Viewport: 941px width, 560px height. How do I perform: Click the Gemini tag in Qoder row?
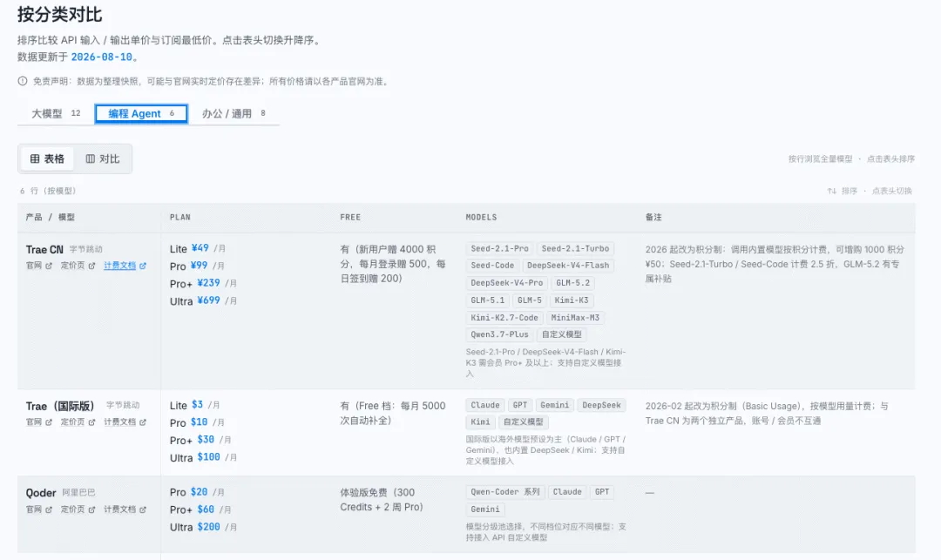pos(485,509)
